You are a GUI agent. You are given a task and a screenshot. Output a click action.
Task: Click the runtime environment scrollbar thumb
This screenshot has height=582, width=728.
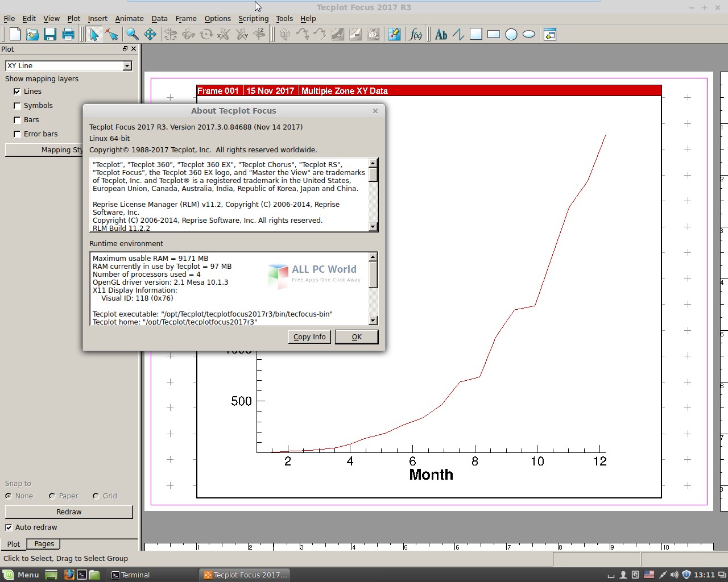point(373,275)
